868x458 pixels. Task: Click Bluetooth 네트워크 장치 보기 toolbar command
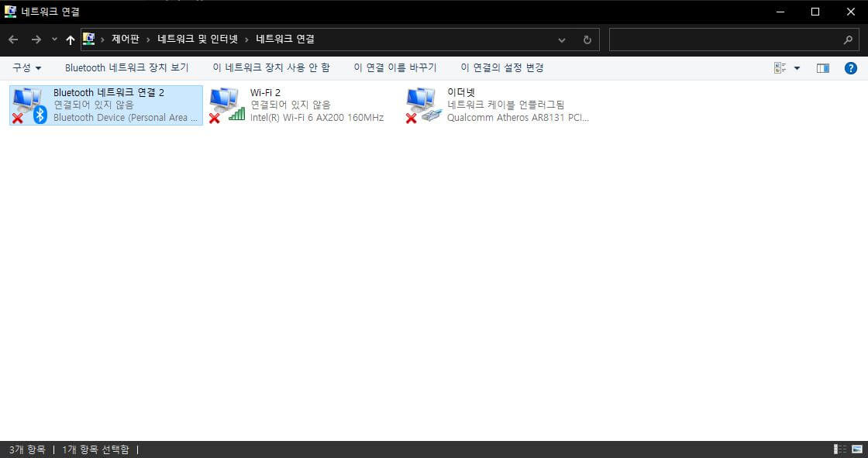click(126, 67)
